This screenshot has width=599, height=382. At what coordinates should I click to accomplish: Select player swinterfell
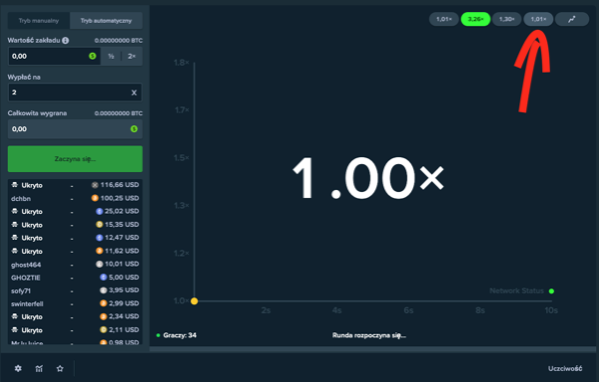point(27,304)
